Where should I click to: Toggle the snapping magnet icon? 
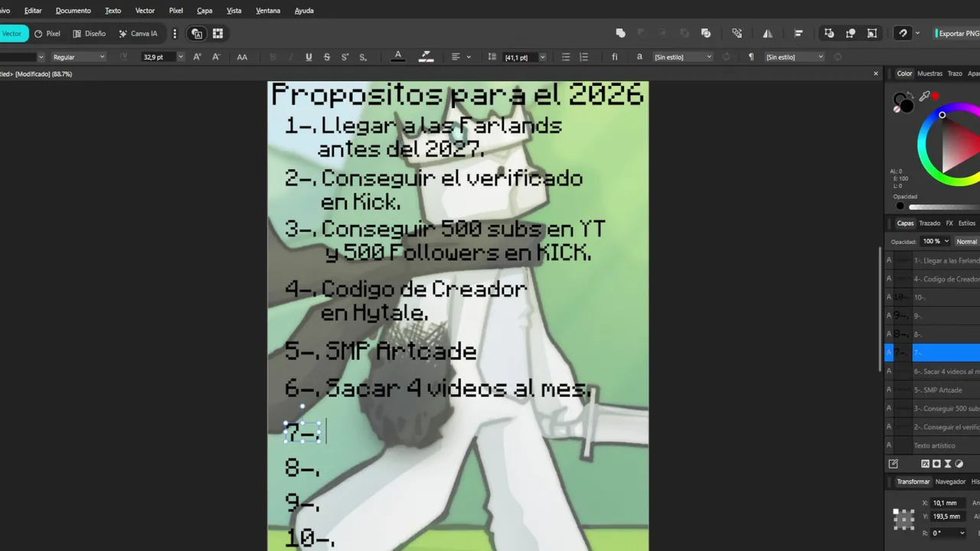(903, 34)
